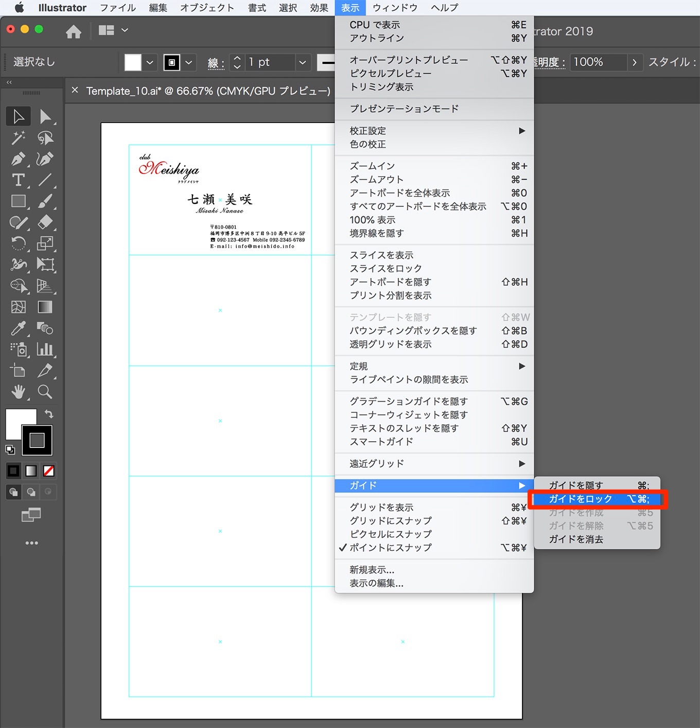Toggle バウンディングボックスを隠す item
Image resolution: width=700 pixels, height=728 pixels.
coord(434,331)
